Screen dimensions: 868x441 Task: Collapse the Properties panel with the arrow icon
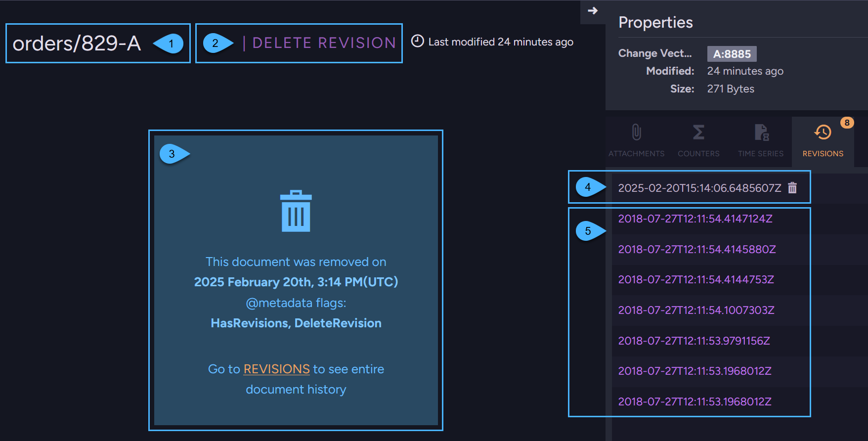coord(593,10)
